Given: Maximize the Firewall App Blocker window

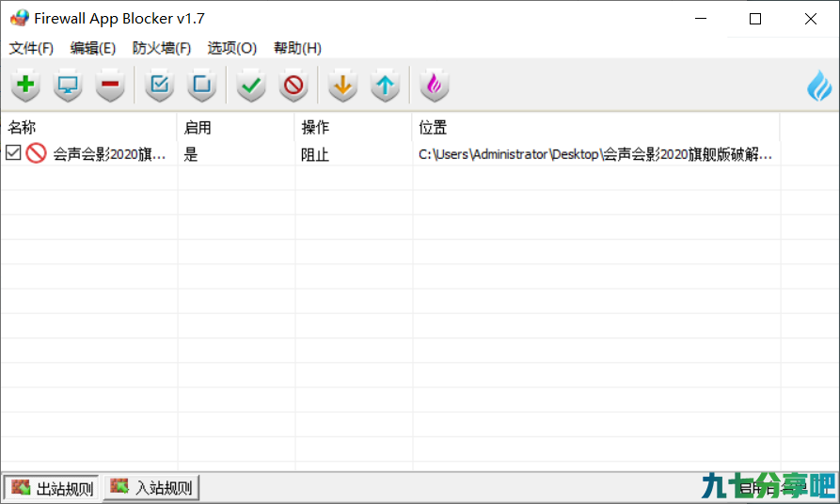Looking at the screenshot, I should pyautogui.click(x=755, y=19).
